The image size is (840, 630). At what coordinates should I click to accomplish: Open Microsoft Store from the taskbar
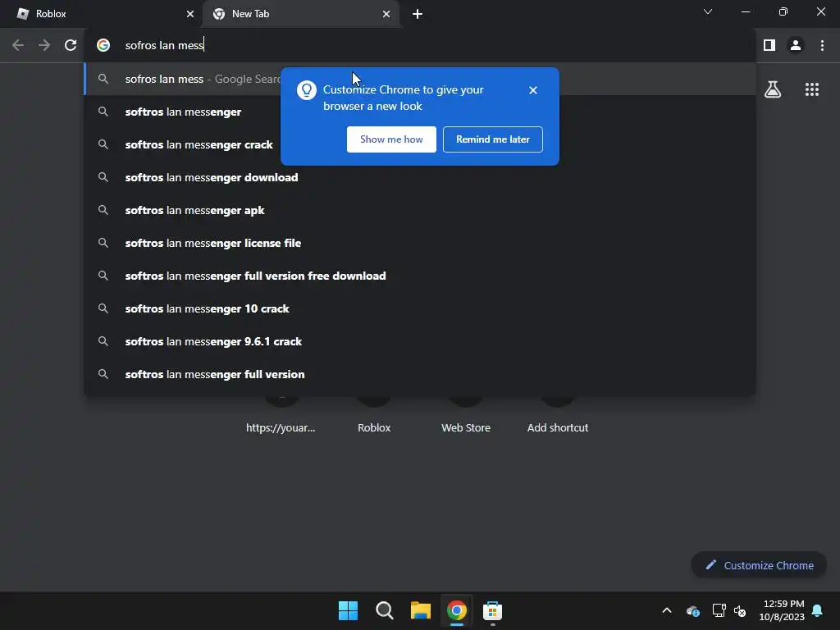click(492, 610)
